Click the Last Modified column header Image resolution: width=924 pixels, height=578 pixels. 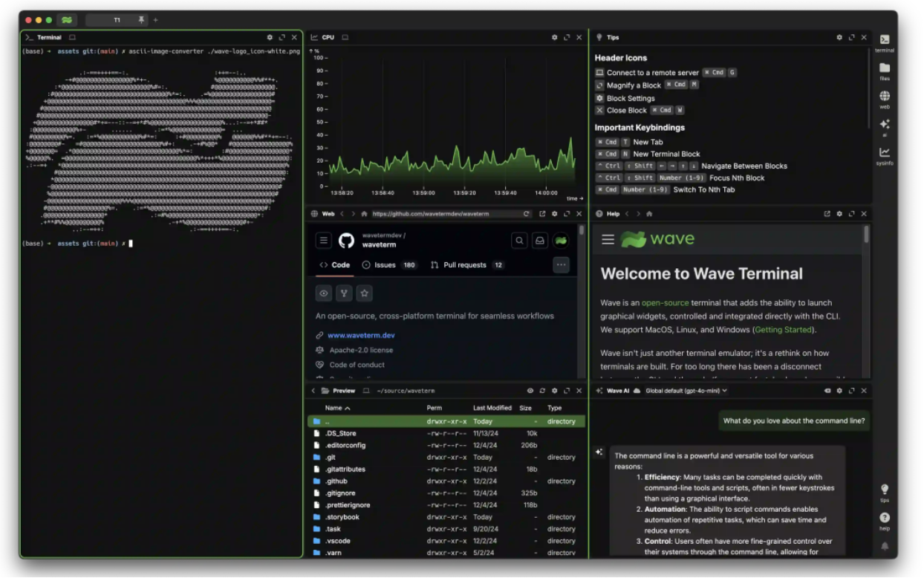click(492, 408)
